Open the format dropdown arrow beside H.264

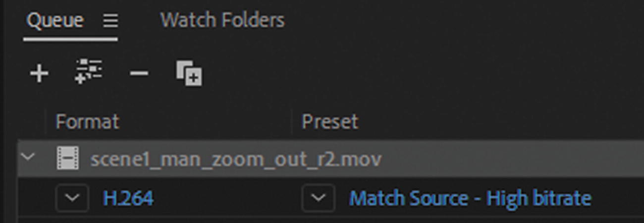72,198
